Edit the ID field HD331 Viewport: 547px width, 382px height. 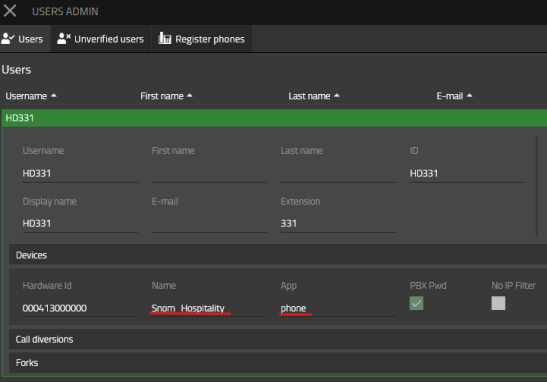click(x=467, y=173)
